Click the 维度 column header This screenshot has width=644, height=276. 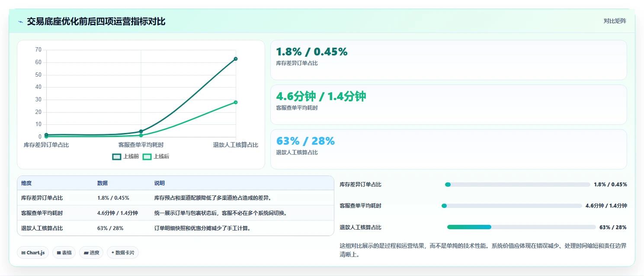[x=26, y=183]
